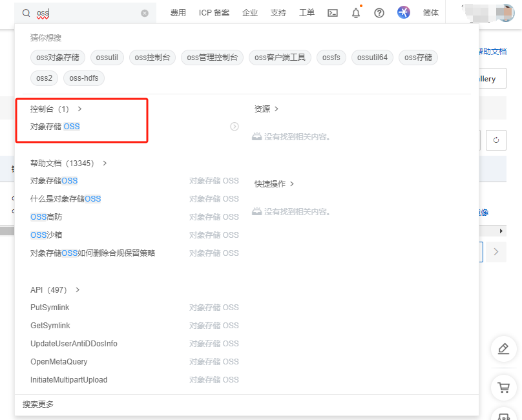Open the 费用 menu
This screenshot has height=420, width=522.
(x=178, y=13)
